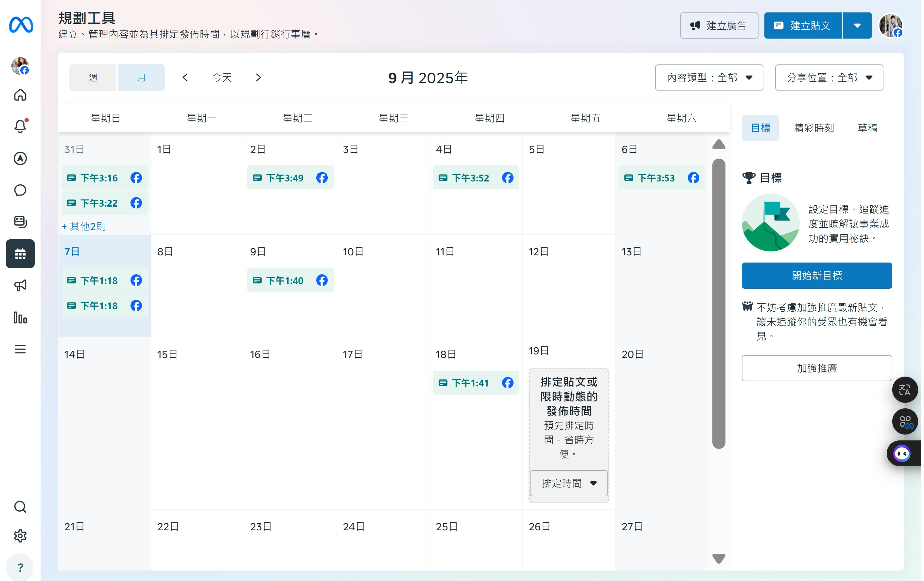924x581 pixels.
Task: Open the Insights bar chart icon
Action: click(x=20, y=317)
